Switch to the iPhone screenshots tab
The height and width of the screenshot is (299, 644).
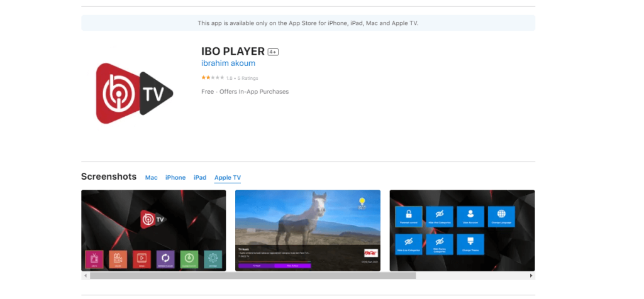[x=175, y=178]
